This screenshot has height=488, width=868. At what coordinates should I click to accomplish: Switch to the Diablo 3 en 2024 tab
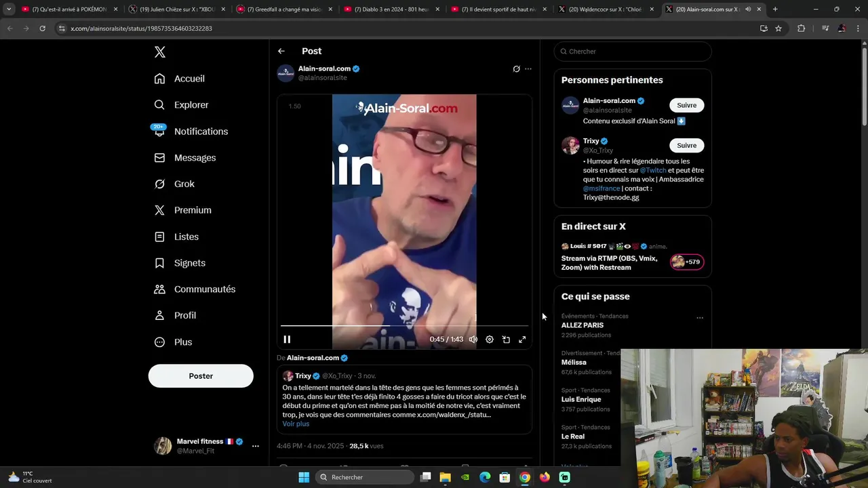click(391, 9)
